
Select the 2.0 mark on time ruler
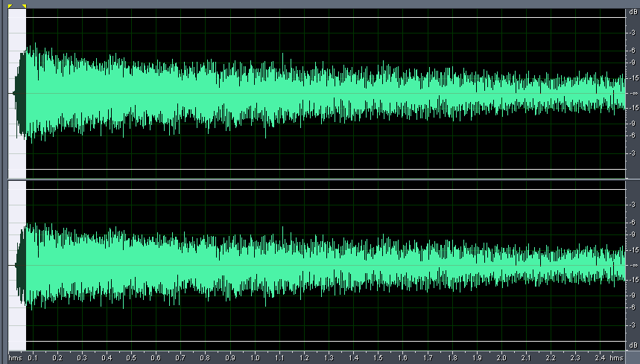502,358
